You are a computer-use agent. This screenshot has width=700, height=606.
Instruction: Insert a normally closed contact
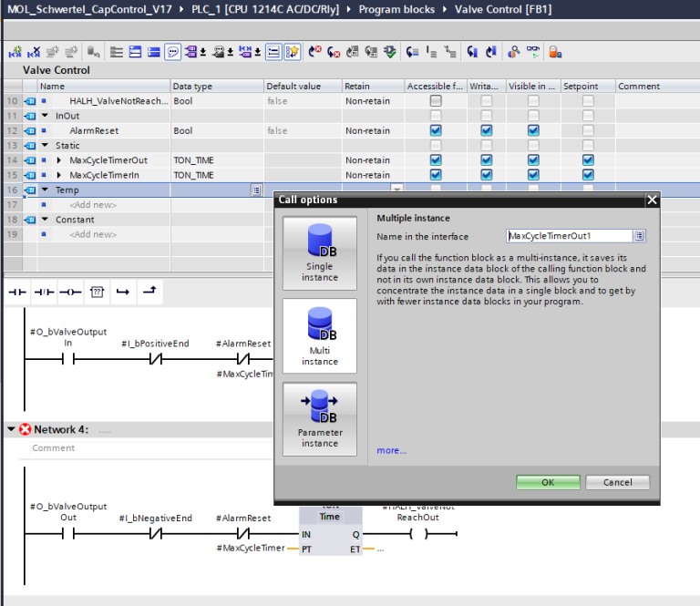[45, 292]
